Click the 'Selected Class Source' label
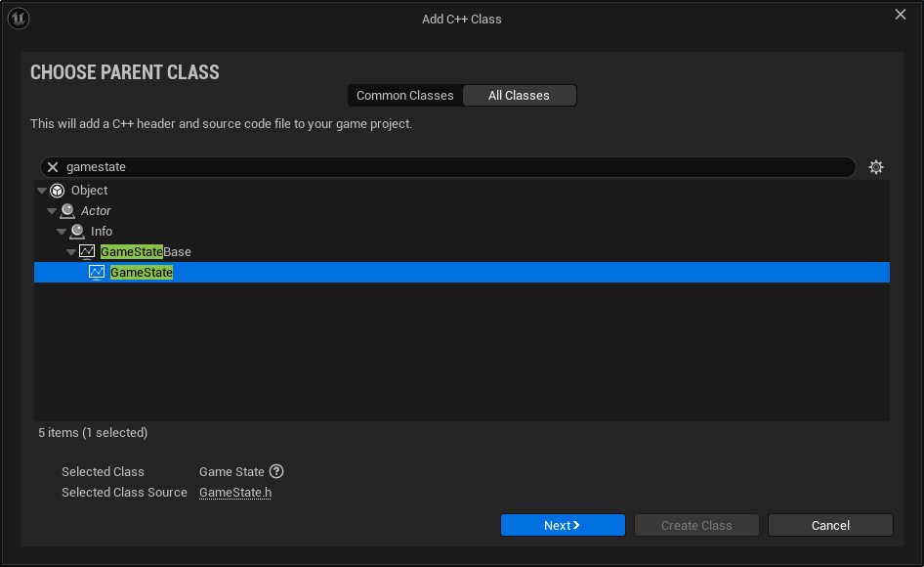Viewport: 924px width, 567px height. pyautogui.click(x=124, y=492)
